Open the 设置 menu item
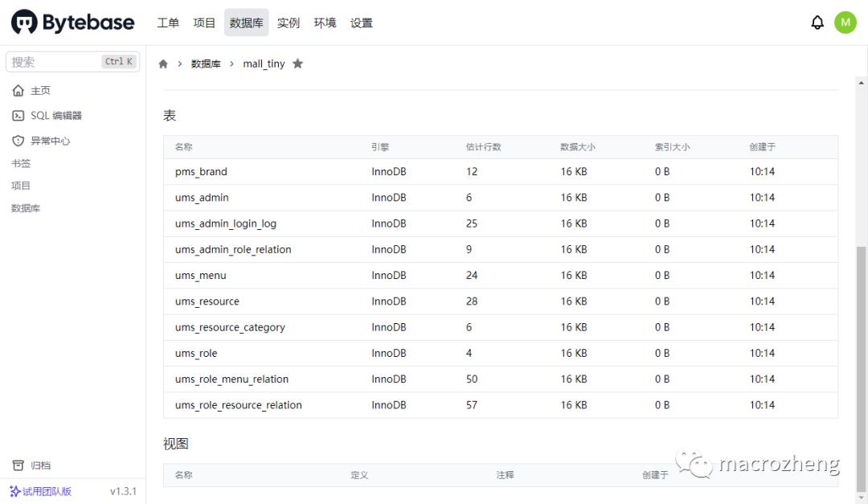This screenshot has height=504, width=868. pyautogui.click(x=361, y=23)
